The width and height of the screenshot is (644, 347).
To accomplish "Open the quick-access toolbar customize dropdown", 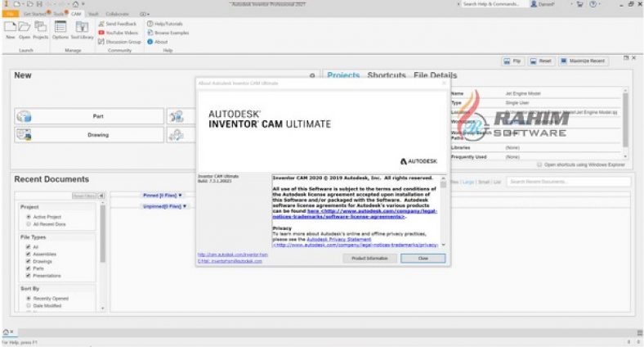I will tap(83, 4).
